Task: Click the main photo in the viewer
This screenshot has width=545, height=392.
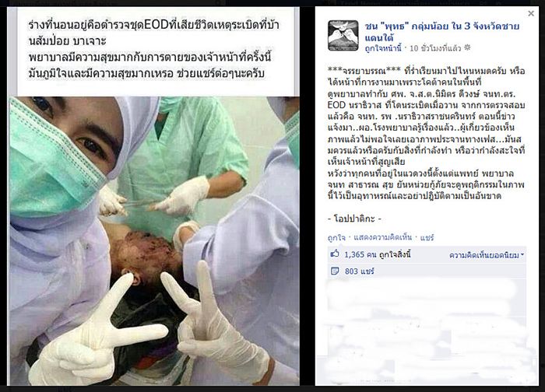Action: (x=154, y=240)
